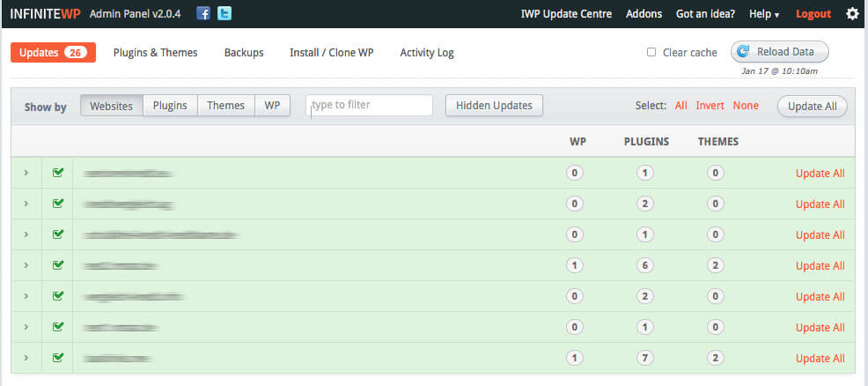Screen dimensions: 868x386
Task: Show updates by Themes
Action: pos(226,106)
